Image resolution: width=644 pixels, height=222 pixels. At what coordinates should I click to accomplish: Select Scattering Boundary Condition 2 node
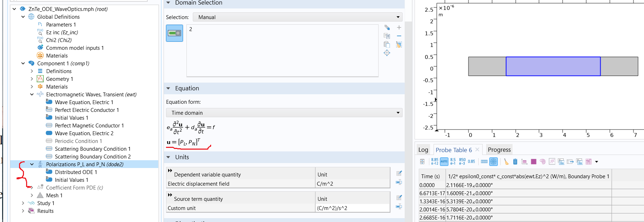[x=92, y=157]
